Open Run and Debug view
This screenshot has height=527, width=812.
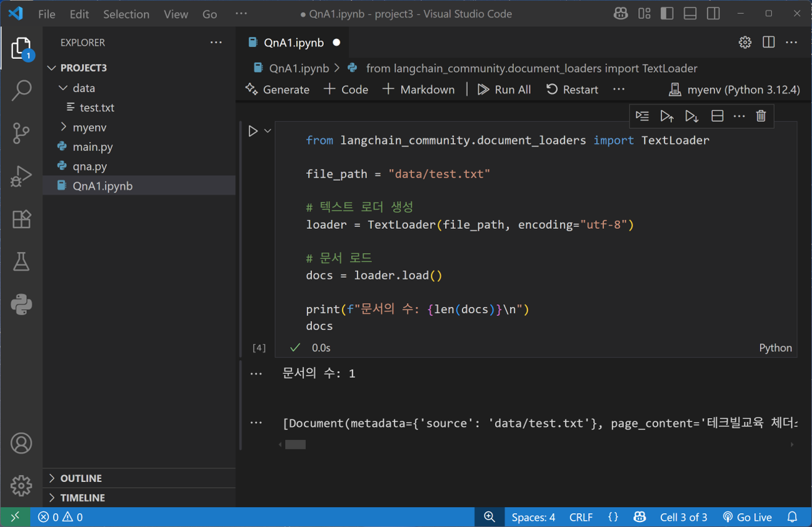click(21, 176)
